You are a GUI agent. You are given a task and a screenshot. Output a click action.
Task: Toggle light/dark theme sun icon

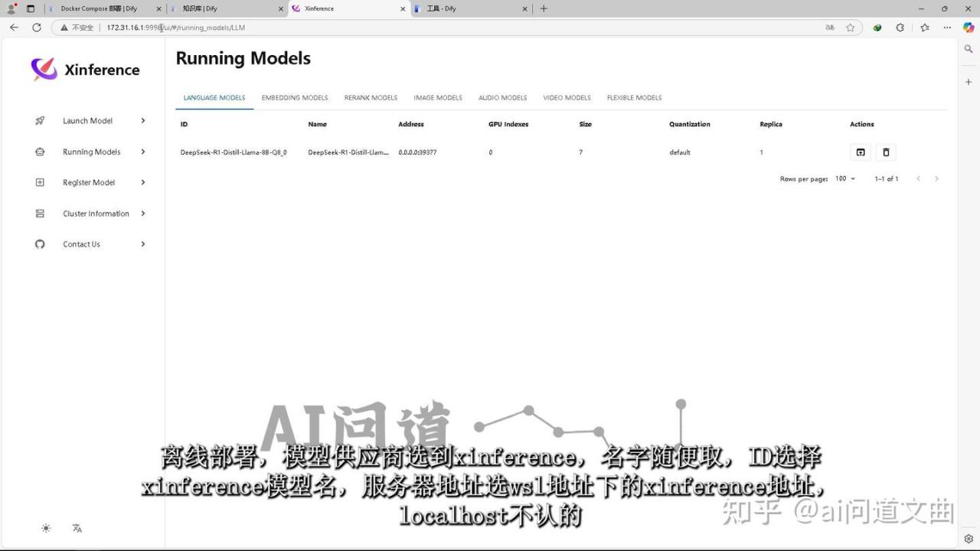46,528
